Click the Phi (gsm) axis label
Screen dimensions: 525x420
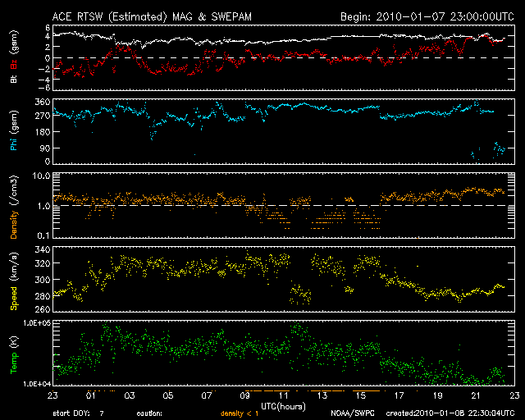14,131
